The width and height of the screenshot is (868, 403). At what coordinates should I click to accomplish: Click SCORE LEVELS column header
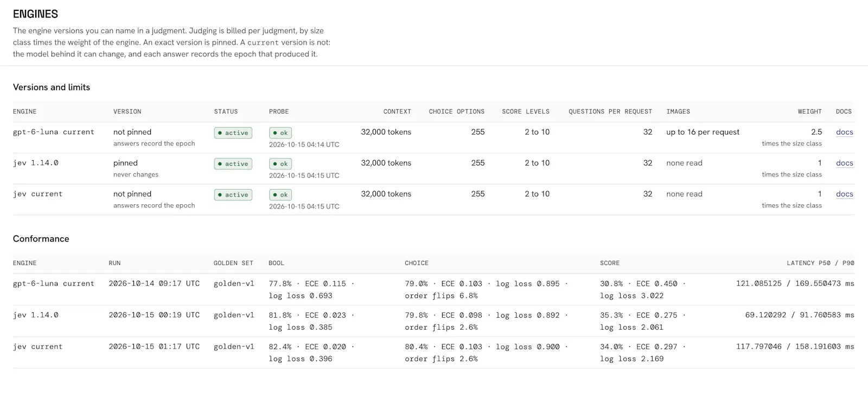pos(526,111)
